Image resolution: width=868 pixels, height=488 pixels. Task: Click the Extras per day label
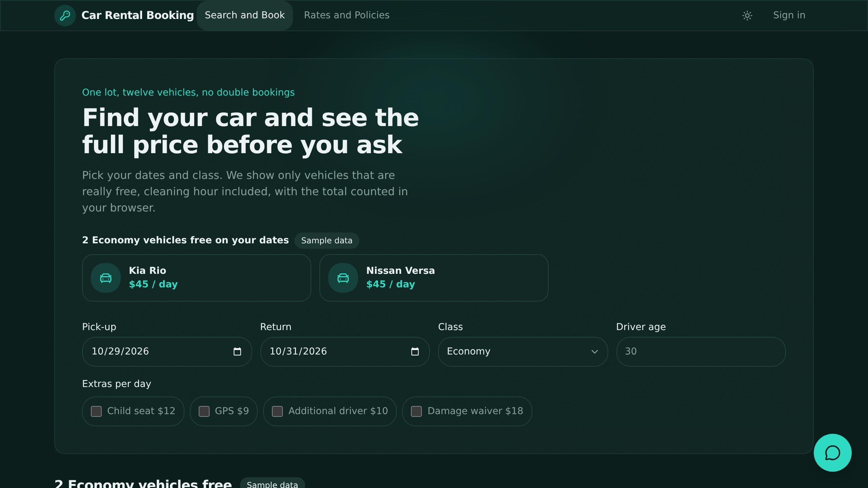117,384
